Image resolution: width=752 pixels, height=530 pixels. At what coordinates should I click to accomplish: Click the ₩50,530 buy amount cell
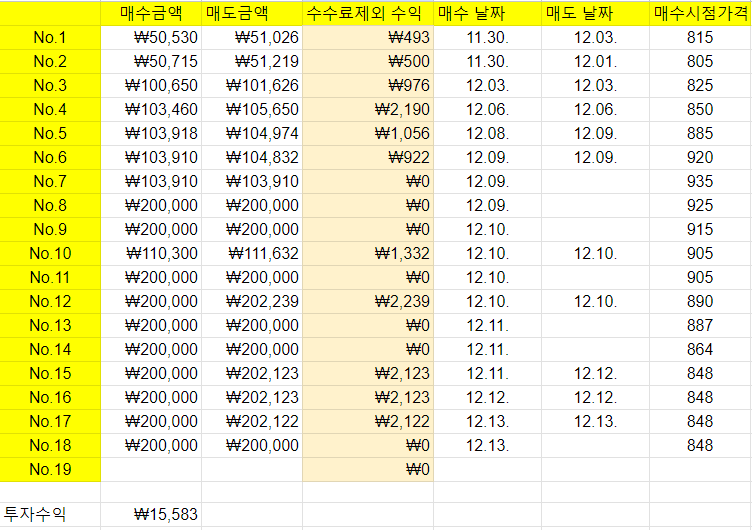(x=151, y=37)
